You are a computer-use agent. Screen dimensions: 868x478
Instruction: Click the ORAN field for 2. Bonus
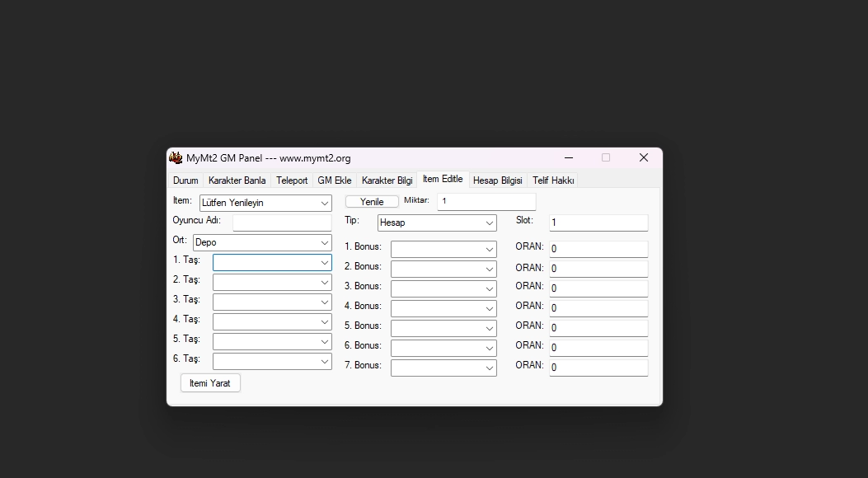click(x=598, y=269)
